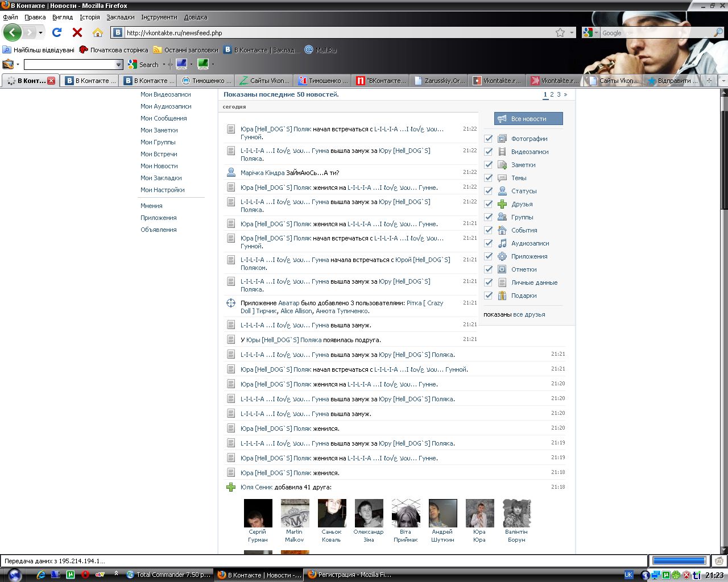728x582 pixels.
Task: Click the Темы speech bubble icon
Action: pyautogui.click(x=502, y=178)
